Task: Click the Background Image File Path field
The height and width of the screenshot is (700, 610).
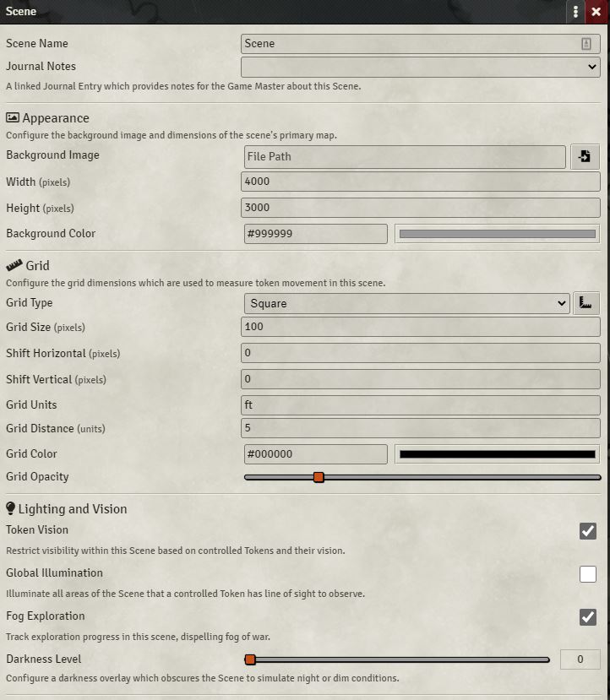Action: click(405, 157)
